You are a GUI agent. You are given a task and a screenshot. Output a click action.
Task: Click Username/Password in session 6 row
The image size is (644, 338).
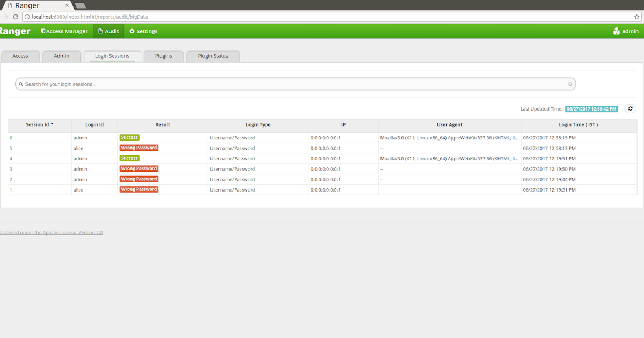coord(232,138)
